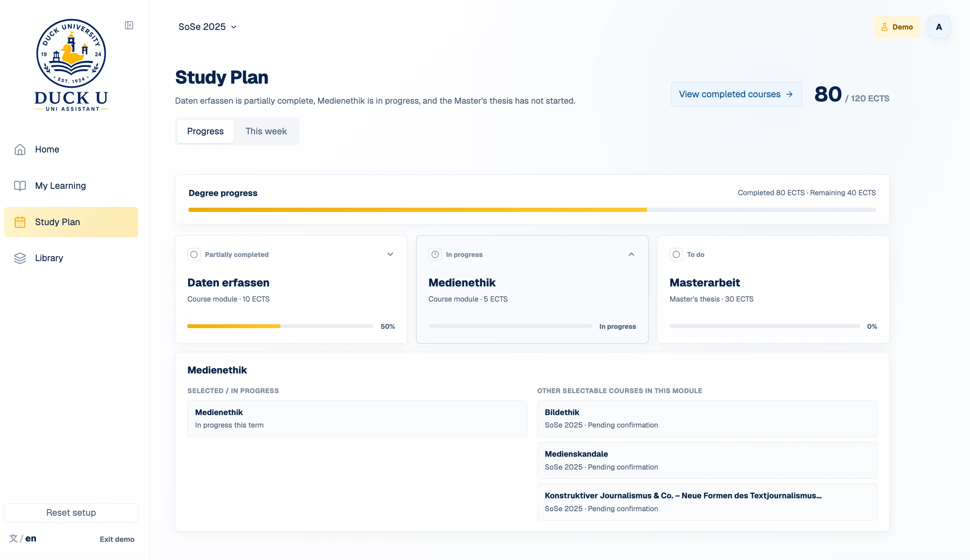Click View completed courses button
Screen dimensions: 970x560
736,94
